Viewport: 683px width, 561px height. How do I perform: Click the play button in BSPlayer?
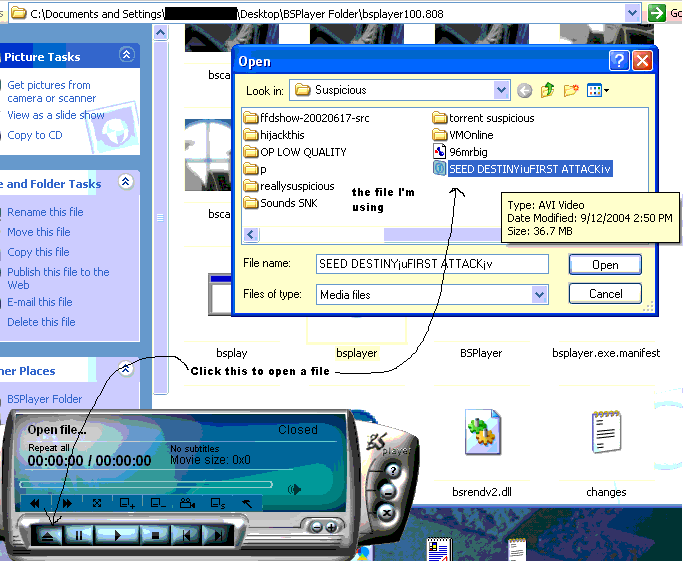point(117,535)
